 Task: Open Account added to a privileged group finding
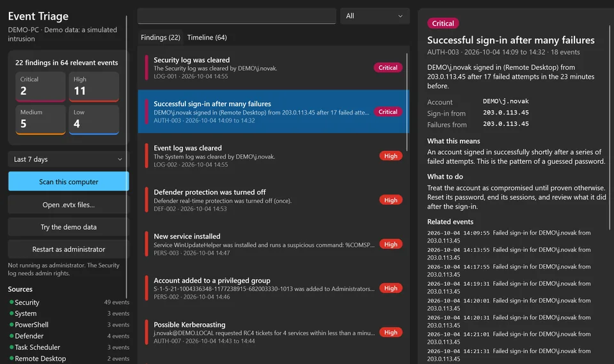click(273, 288)
